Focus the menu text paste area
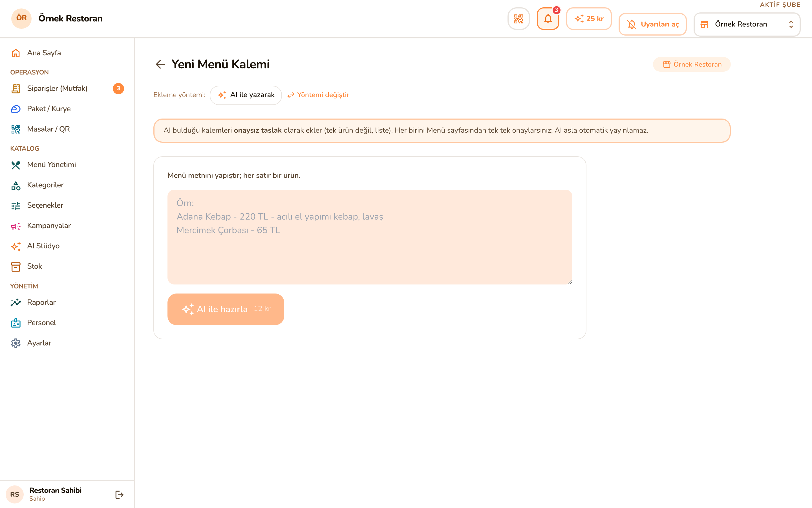Viewport: 812px width, 508px height. point(370,237)
